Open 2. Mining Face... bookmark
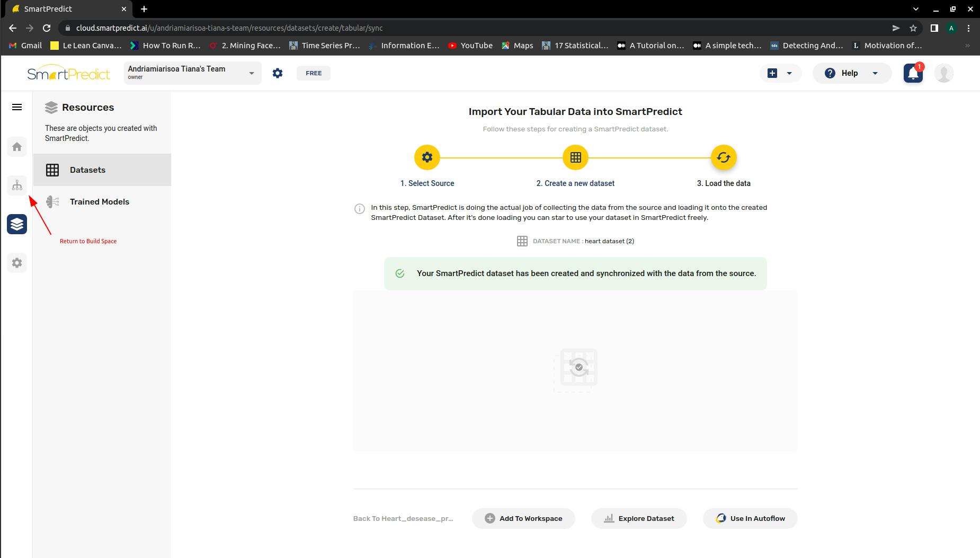 245,46
